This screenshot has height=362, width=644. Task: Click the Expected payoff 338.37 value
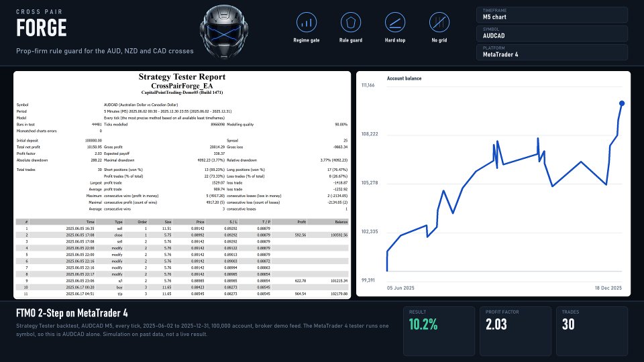[x=219, y=154]
